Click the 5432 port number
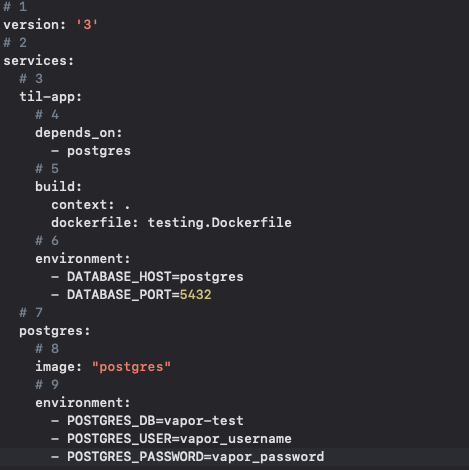 tap(195, 295)
